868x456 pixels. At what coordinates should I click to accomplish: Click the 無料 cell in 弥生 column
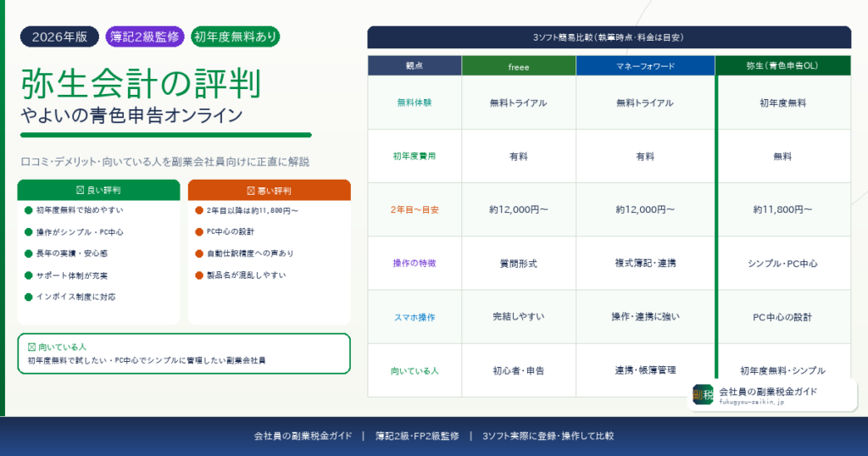tap(782, 157)
